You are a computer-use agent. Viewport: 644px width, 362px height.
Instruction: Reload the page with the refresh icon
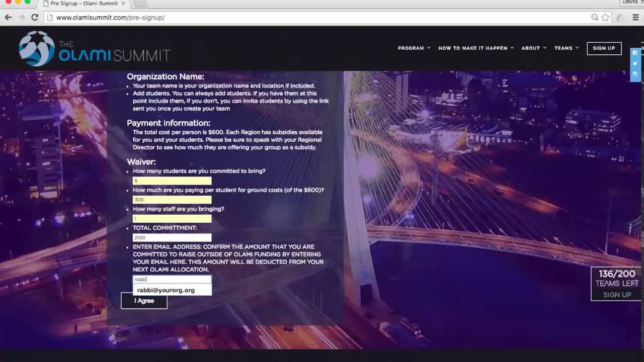(x=35, y=17)
